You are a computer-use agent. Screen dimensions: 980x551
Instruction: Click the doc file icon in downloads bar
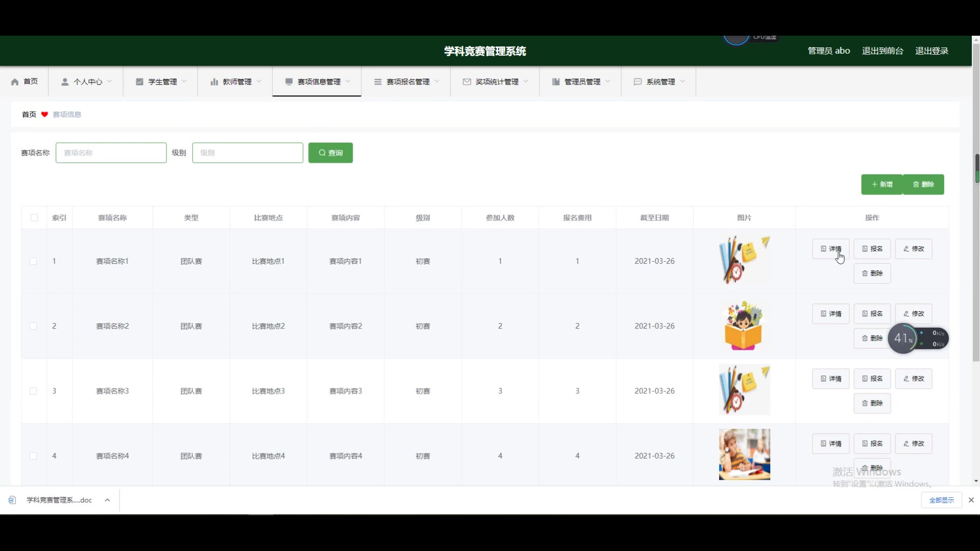(x=12, y=500)
